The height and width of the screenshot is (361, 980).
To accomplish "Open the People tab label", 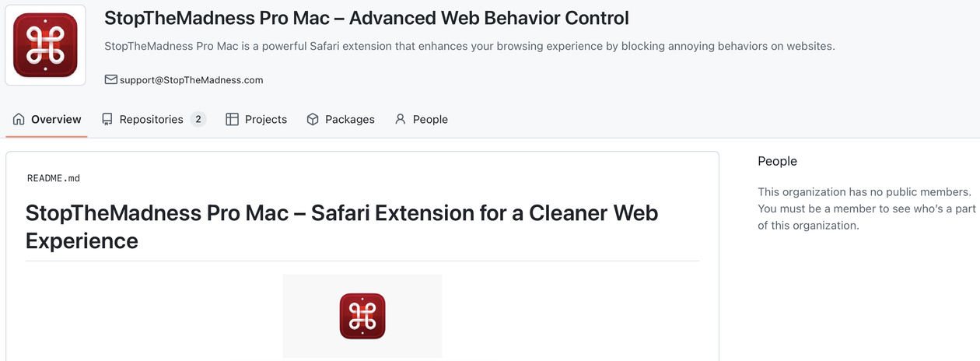I will click(430, 119).
